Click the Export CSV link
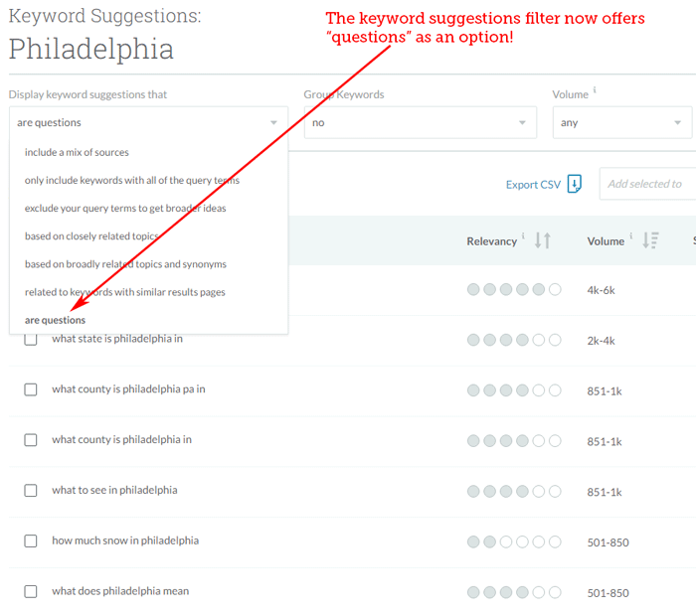This screenshot has height=616, width=696. [533, 185]
